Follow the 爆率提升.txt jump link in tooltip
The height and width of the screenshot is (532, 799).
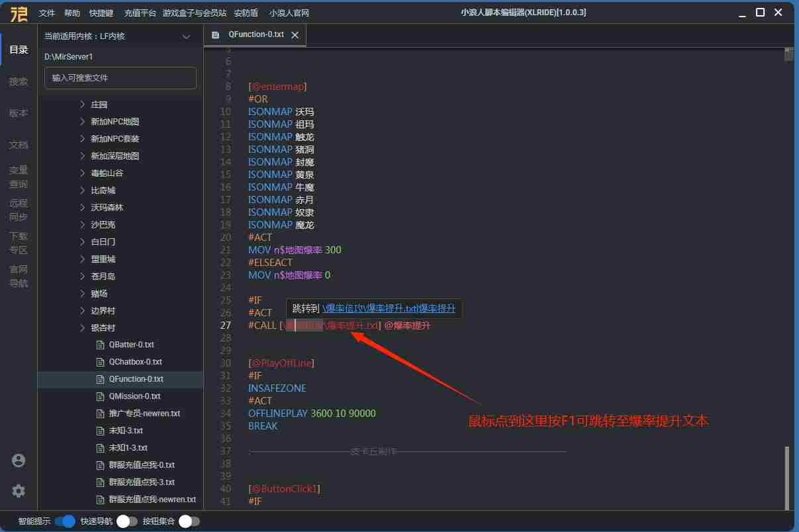389,308
